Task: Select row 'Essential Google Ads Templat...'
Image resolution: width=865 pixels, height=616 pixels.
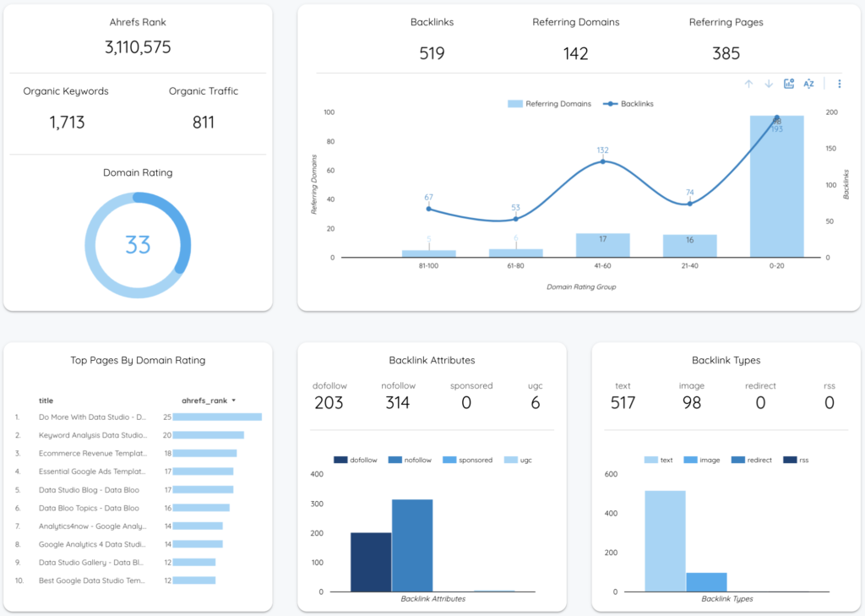Action: (x=138, y=472)
